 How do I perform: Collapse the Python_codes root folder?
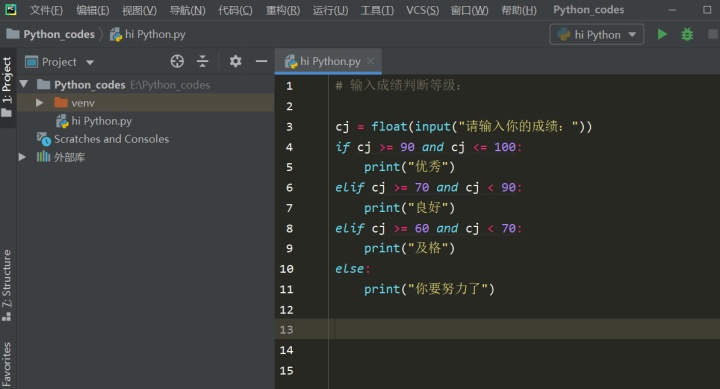click(x=24, y=84)
